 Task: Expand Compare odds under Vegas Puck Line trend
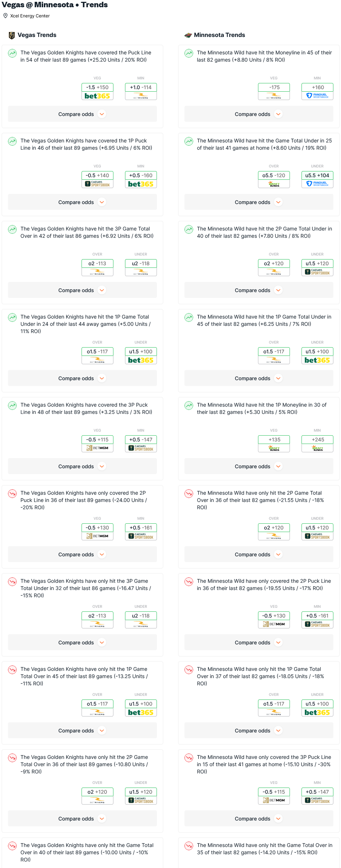tap(82, 114)
